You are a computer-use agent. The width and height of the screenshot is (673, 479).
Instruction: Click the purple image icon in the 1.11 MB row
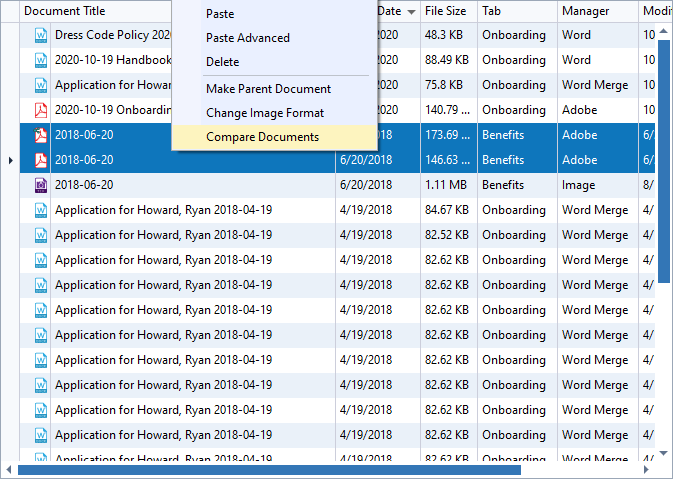pos(41,185)
